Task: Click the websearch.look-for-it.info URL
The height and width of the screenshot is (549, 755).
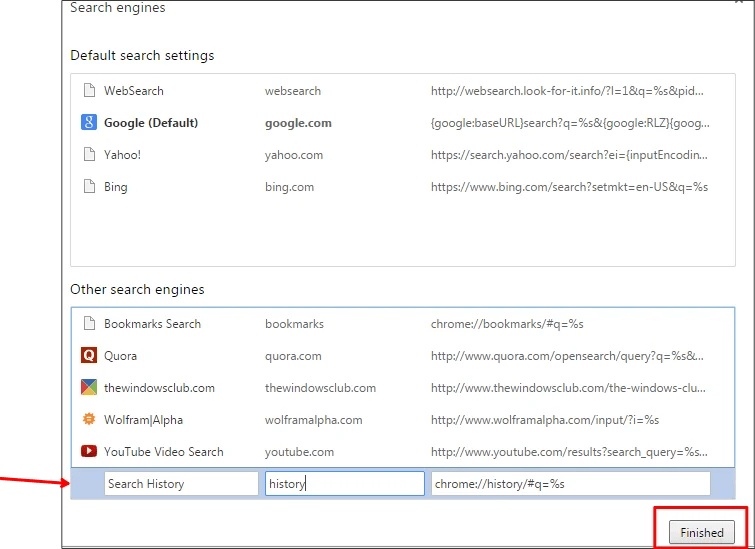Action: (567, 91)
